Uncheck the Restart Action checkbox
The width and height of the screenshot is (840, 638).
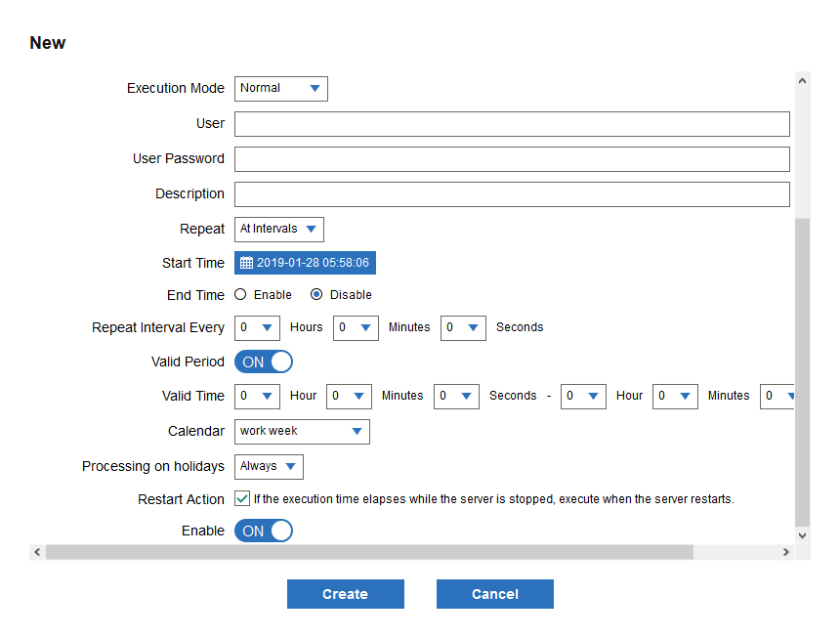(240, 498)
